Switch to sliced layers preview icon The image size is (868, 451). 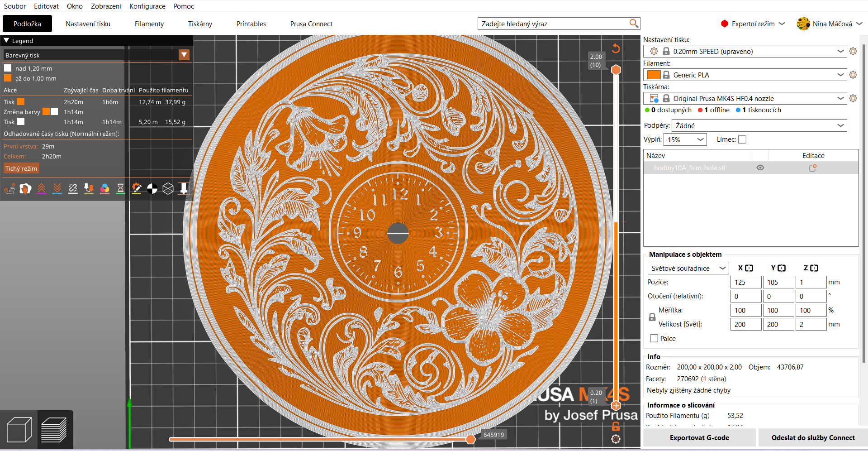coord(54,430)
